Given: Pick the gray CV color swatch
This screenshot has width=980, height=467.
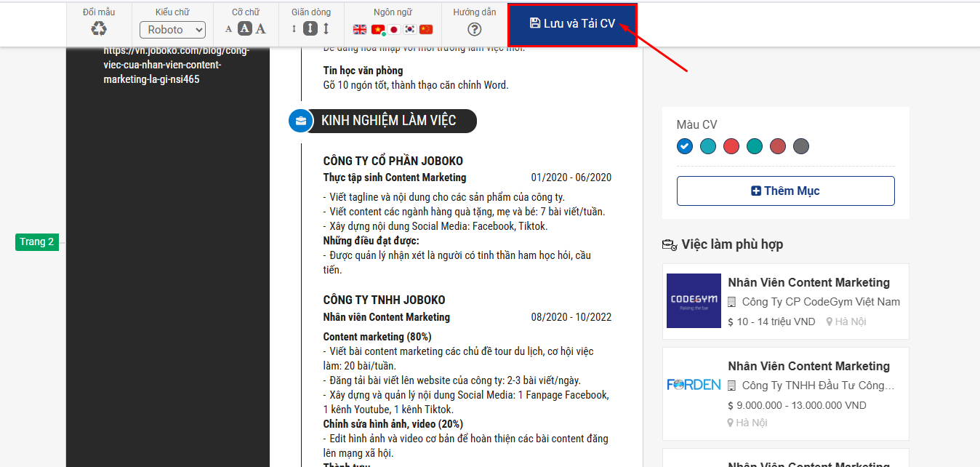Looking at the screenshot, I should [x=801, y=146].
